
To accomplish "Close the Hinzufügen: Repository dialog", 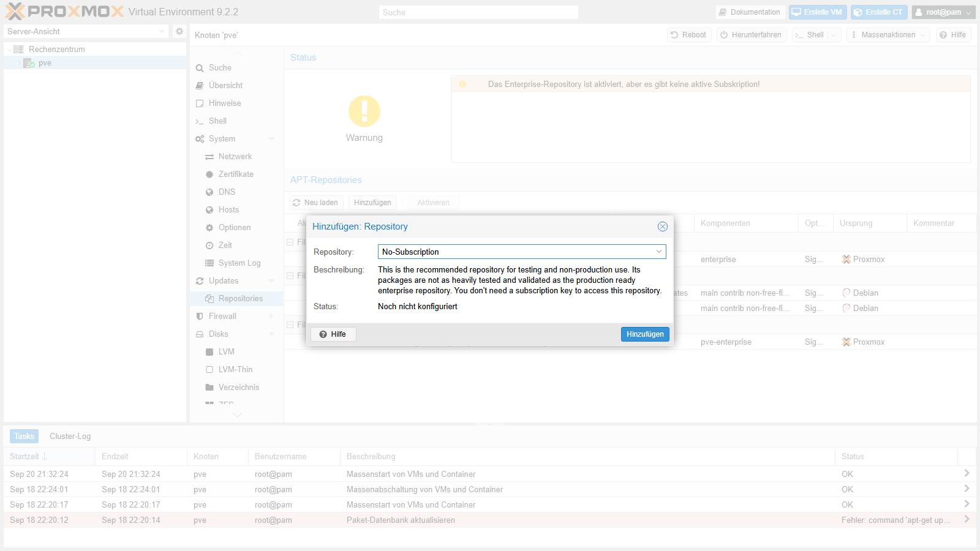I will tap(662, 227).
